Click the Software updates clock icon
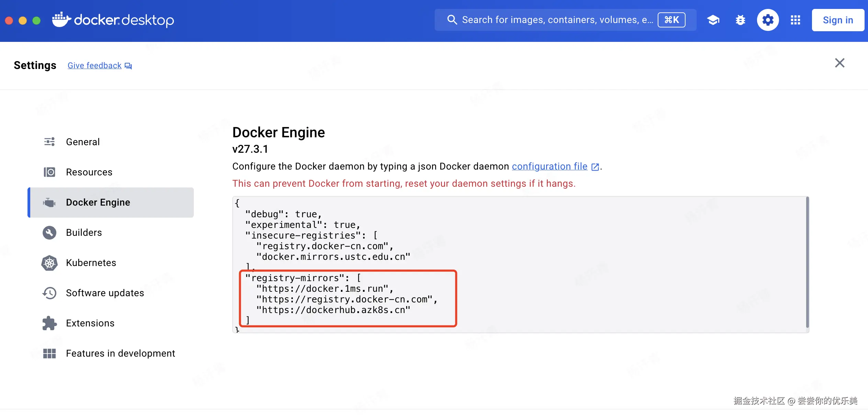This screenshot has height=416, width=868. (49, 293)
